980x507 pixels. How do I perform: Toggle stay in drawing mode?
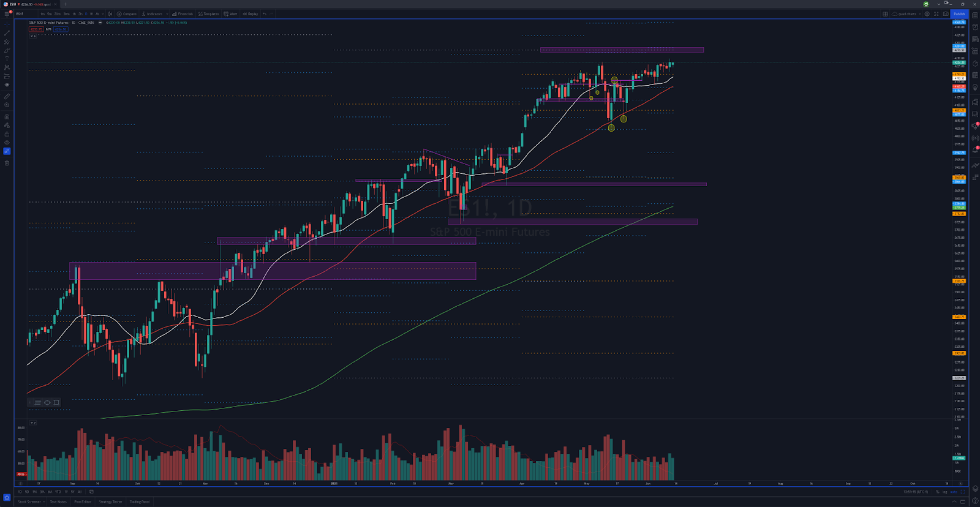point(7,126)
